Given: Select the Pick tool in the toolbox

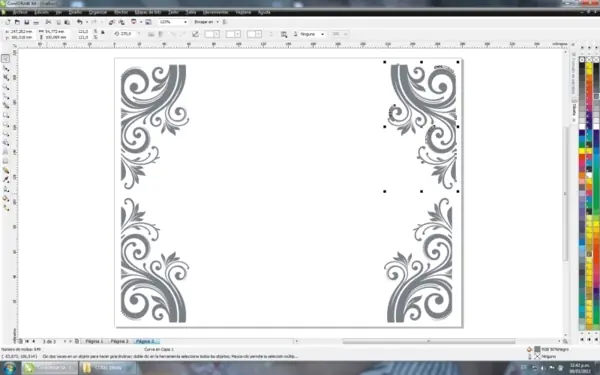Looking at the screenshot, I should (x=5, y=59).
